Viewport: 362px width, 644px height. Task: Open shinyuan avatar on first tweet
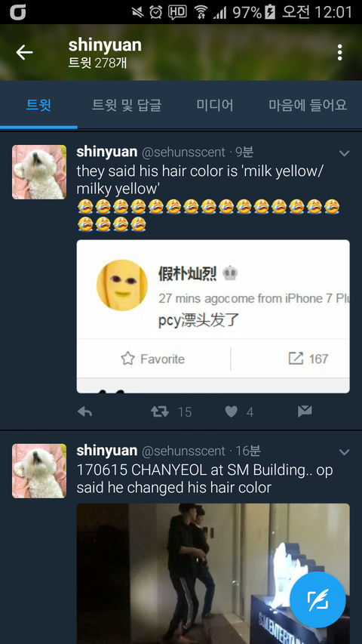click(39, 172)
